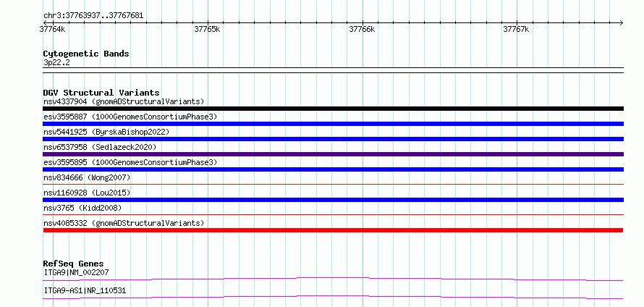Viewport: 644px width, 307px height.
Task: Click the Cytogenetic Bands track title
Action: click(x=86, y=54)
